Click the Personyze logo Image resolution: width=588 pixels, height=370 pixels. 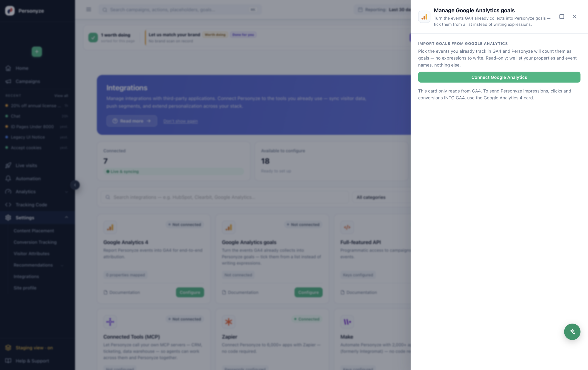click(x=10, y=11)
